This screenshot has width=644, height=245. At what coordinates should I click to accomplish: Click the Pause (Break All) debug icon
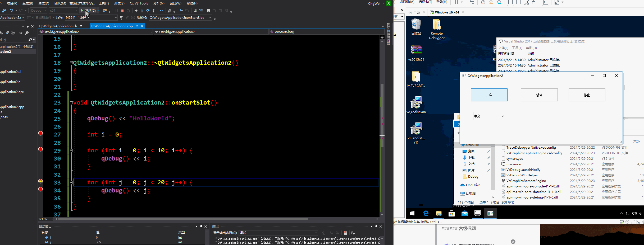pyautogui.click(x=117, y=11)
